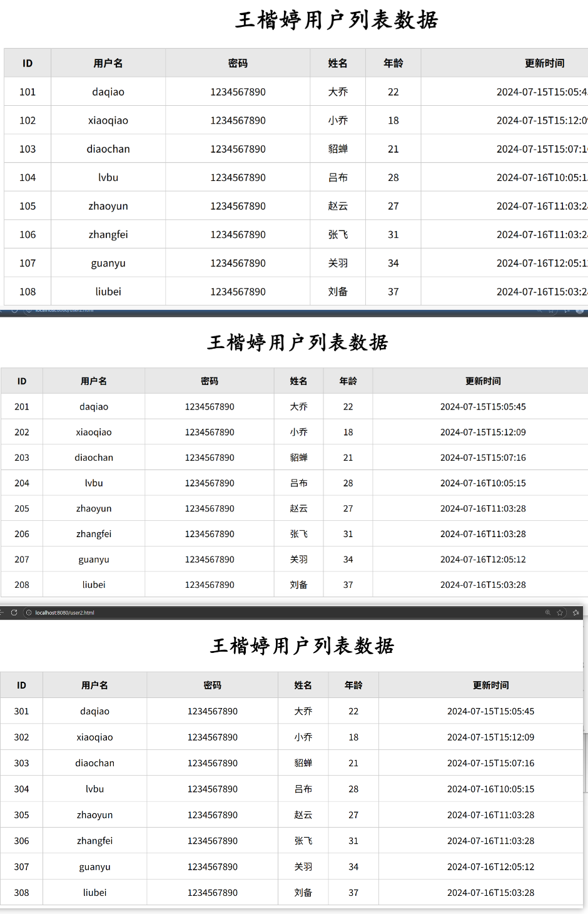Click the 姓名 header in the third table
Image resolution: width=588 pixels, height=914 pixels.
[303, 685]
